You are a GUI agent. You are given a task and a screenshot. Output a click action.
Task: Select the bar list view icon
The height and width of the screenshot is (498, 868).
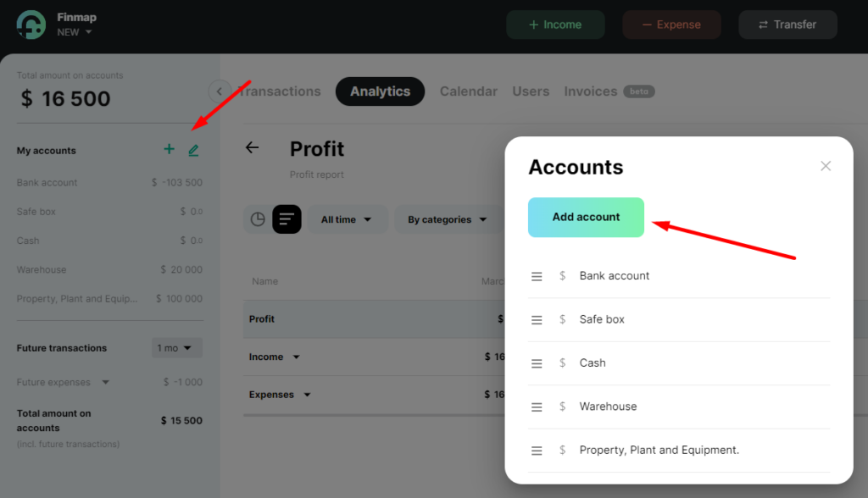click(x=287, y=219)
